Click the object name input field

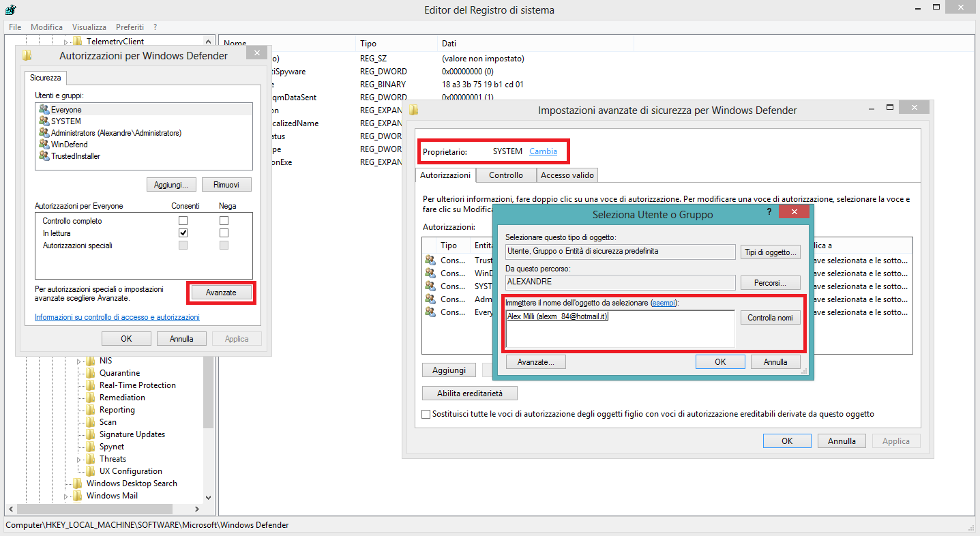620,329
